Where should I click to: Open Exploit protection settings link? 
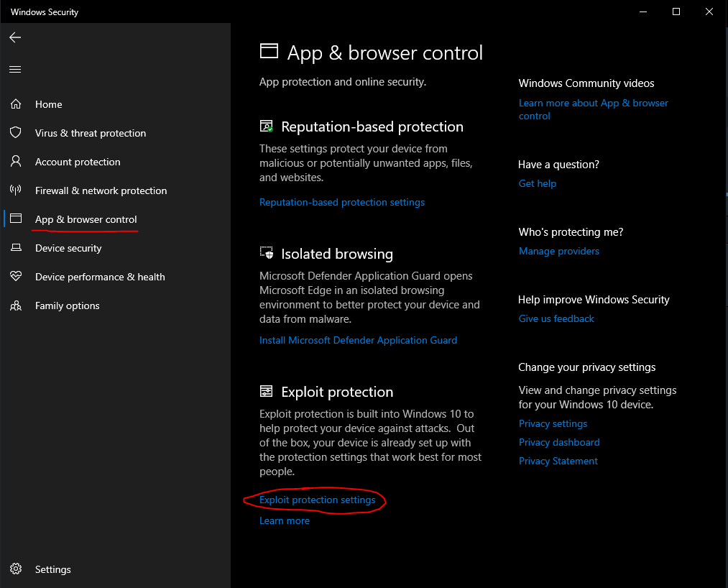point(317,500)
